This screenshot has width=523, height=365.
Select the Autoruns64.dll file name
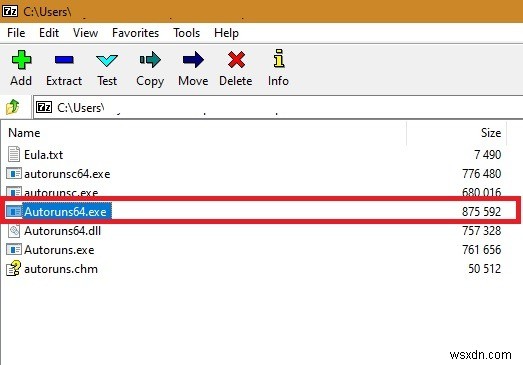point(62,231)
